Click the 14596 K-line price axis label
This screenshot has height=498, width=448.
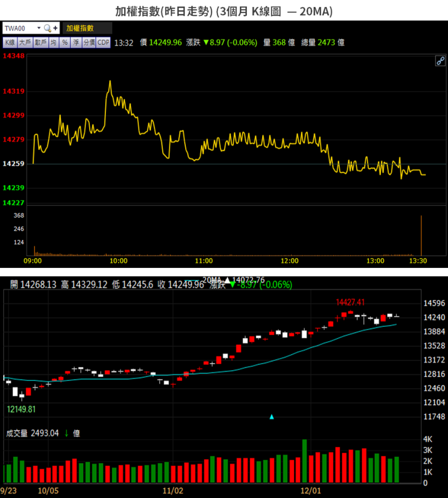[434, 303]
